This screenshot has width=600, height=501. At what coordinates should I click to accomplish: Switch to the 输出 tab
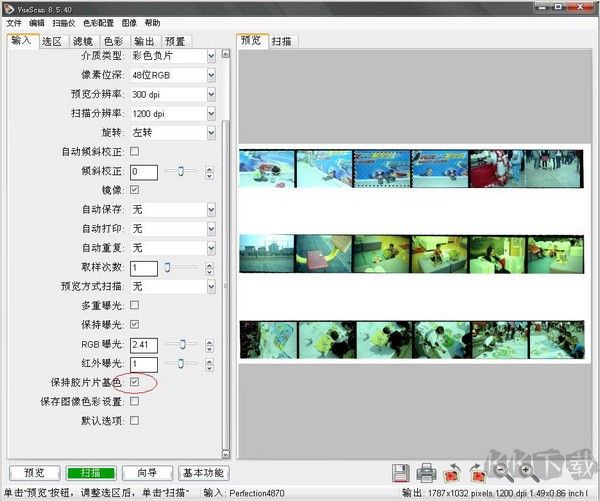[x=144, y=41]
